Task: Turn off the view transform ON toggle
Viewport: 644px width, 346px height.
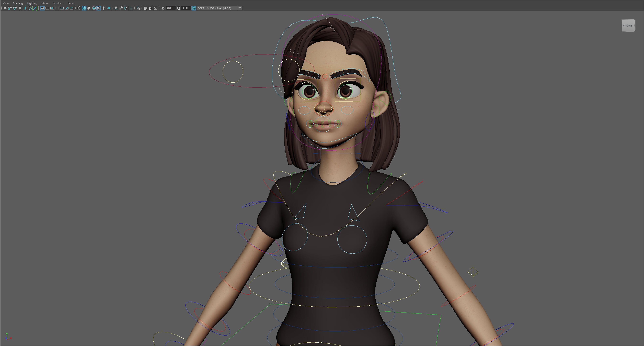Action: tap(194, 8)
